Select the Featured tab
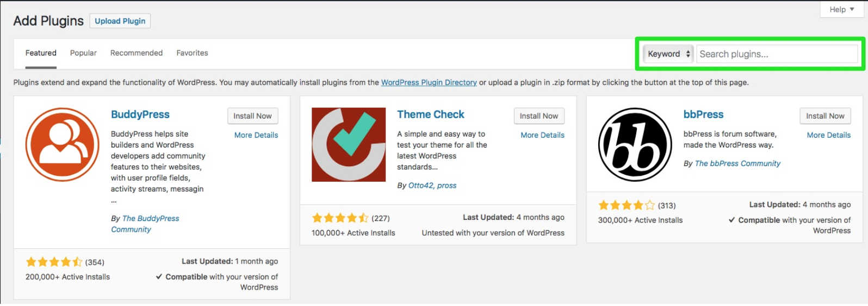Viewport: 868px width, 306px height. point(41,53)
